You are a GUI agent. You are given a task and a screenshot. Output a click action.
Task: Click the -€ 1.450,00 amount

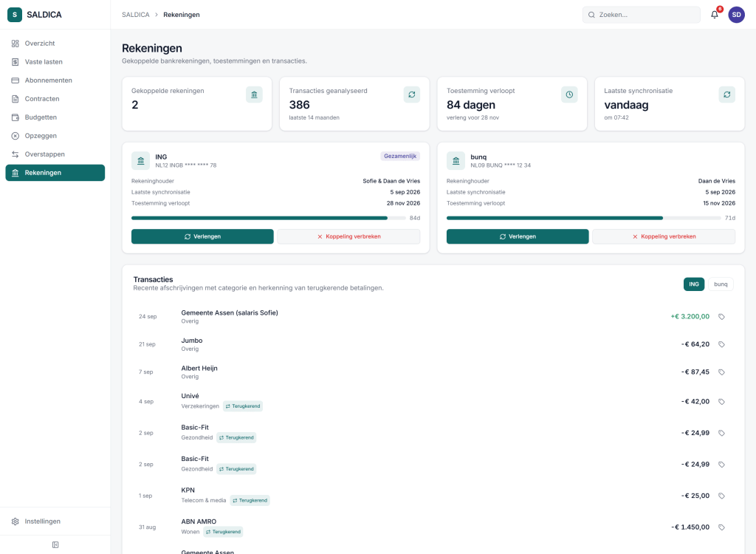[x=690, y=527]
